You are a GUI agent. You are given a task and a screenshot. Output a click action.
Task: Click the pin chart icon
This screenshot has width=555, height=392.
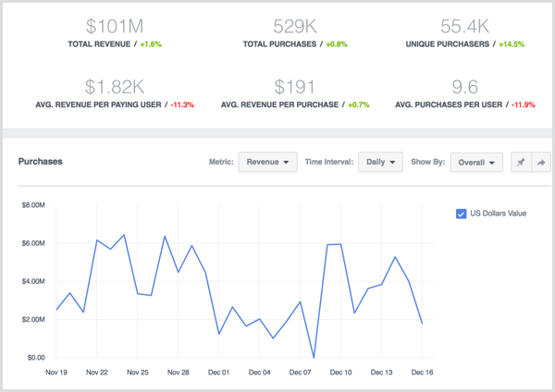[x=521, y=162]
